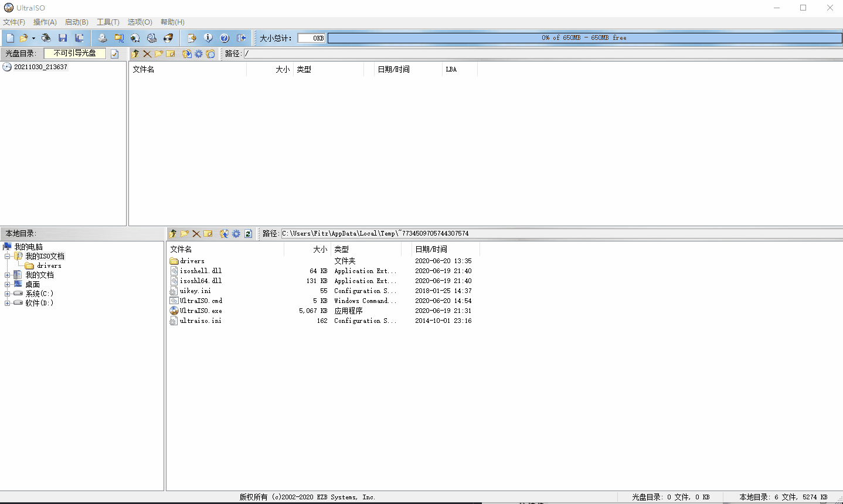Click the Burn CD/DVD image icon
Viewport: 843px width, 504px height.
pos(168,38)
